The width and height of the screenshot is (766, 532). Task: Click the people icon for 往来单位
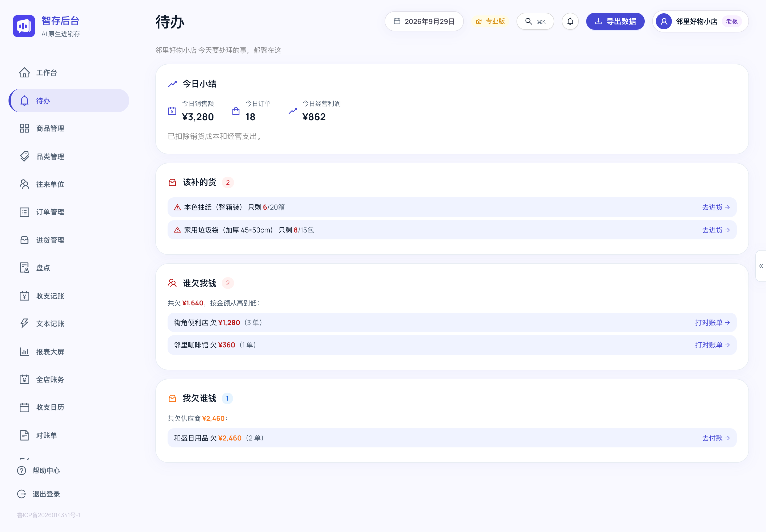24,184
